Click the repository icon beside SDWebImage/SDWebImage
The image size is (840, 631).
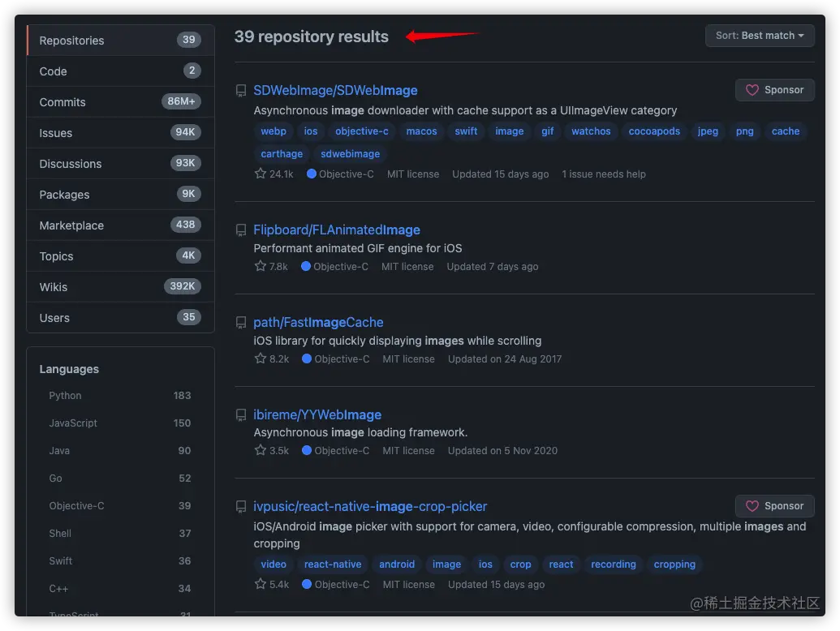coord(241,91)
